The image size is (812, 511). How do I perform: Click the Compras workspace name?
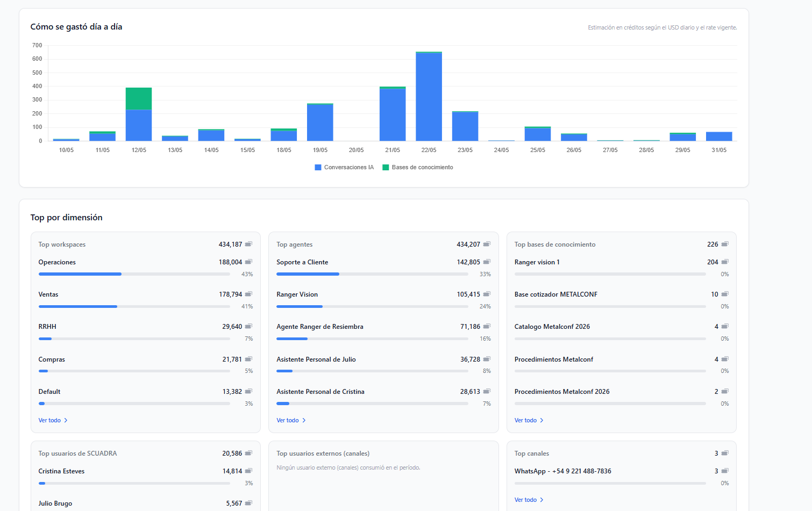(x=52, y=359)
